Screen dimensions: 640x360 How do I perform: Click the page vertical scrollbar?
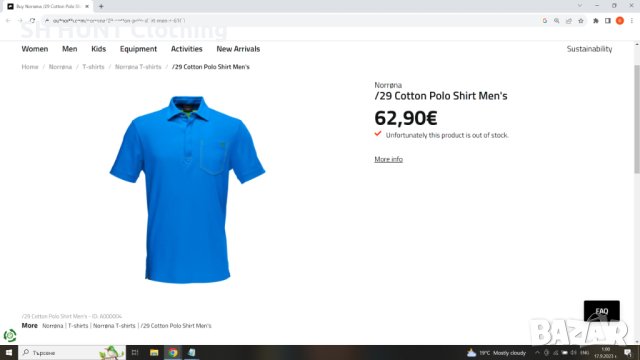click(x=637, y=118)
